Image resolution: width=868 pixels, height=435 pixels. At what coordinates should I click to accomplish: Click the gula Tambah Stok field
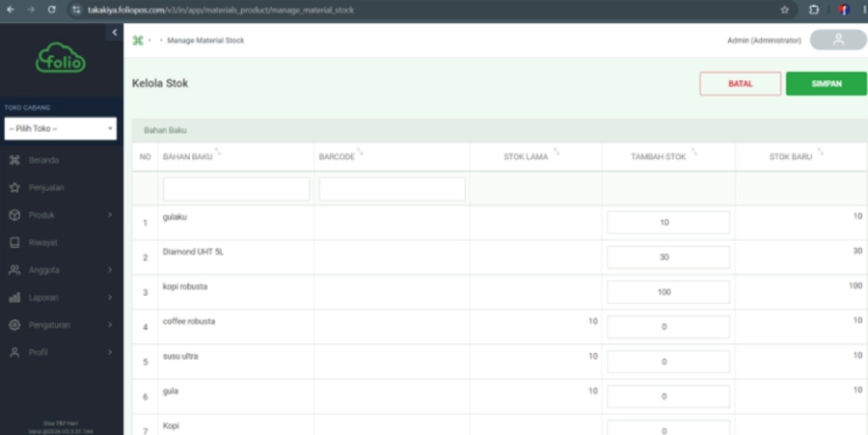pyautogui.click(x=668, y=396)
